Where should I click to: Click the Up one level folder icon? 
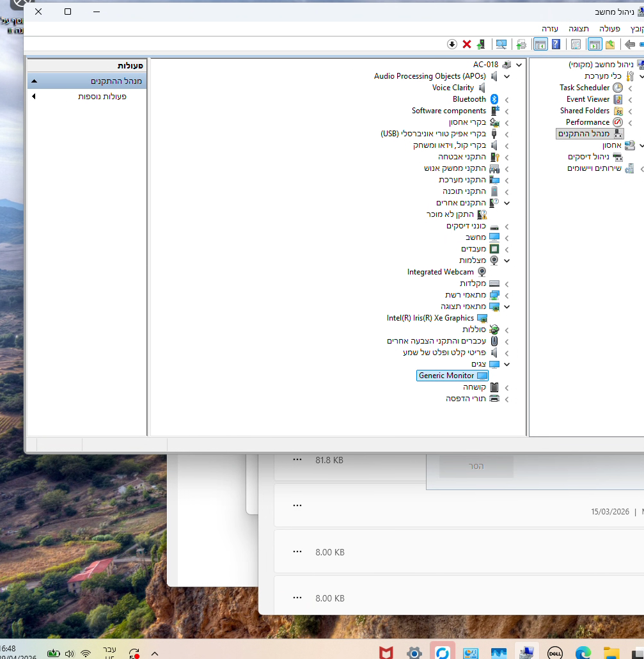(610, 44)
